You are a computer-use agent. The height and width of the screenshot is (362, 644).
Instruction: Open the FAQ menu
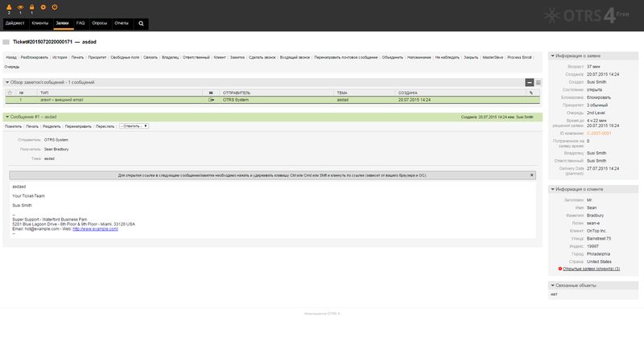click(80, 23)
